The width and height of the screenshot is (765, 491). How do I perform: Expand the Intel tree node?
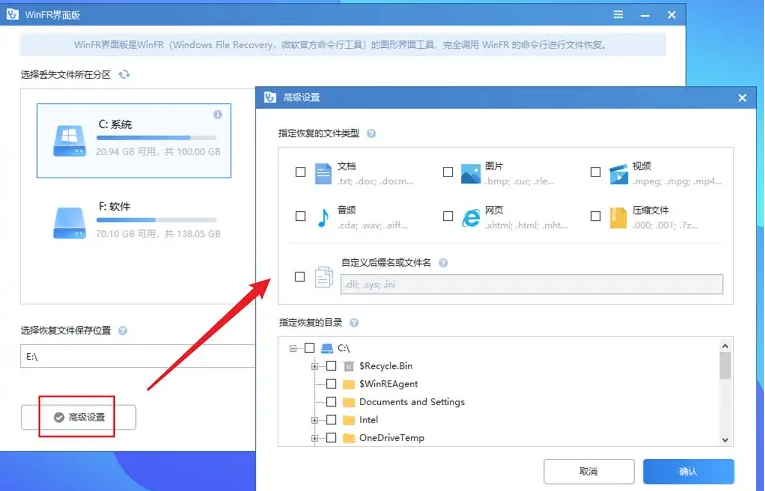(315, 420)
